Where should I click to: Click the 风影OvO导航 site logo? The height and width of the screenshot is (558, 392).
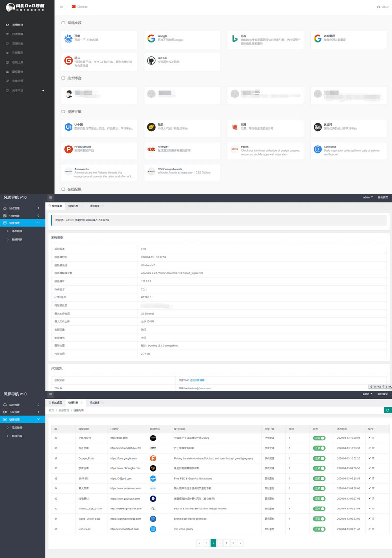click(x=25, y=7)
